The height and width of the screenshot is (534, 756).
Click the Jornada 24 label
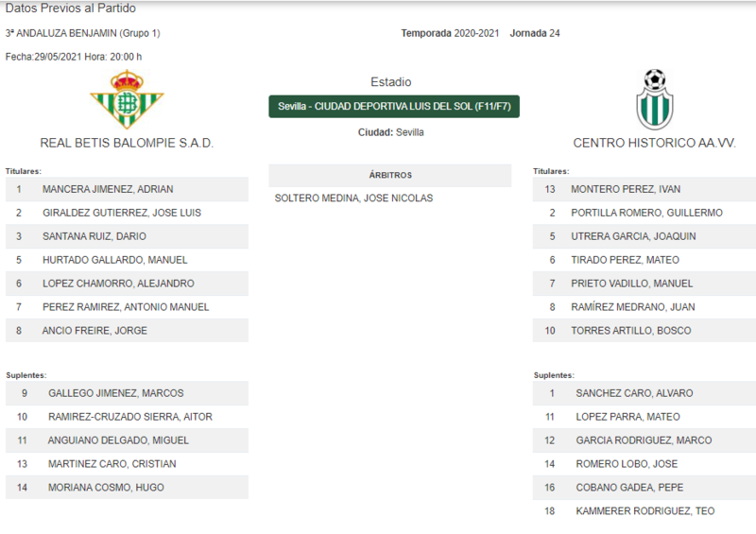click(x=535, y=33)
